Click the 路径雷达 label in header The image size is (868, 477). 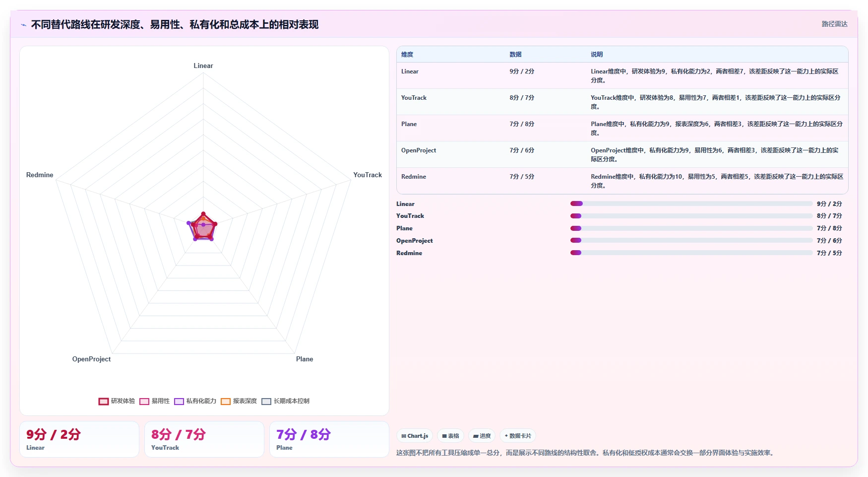point(834,24)
